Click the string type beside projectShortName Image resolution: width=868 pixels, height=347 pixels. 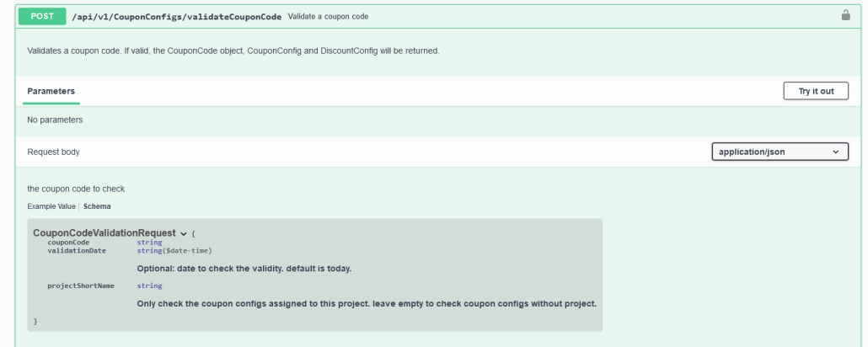(x=149, y=286)
